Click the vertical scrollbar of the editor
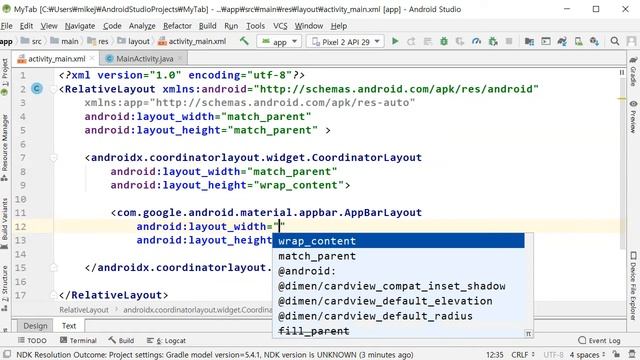The height and width of the screenshot is (360, 640). [622, 163]
